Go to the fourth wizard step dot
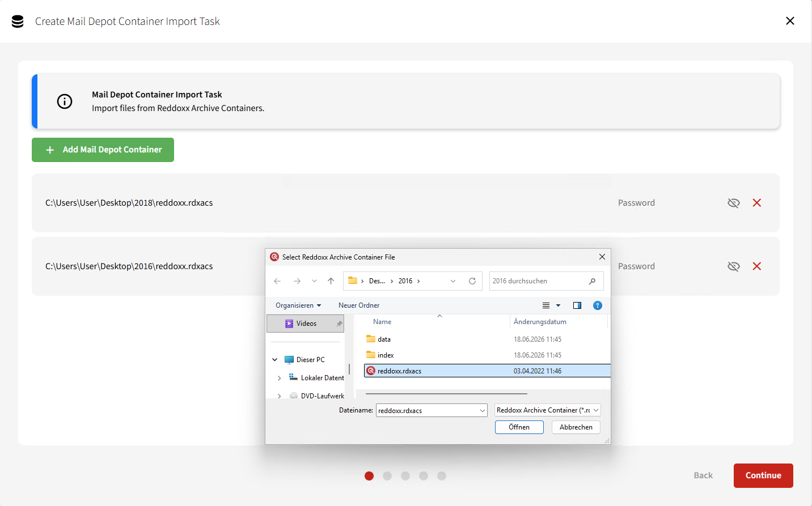 click(x=424, y=476)
